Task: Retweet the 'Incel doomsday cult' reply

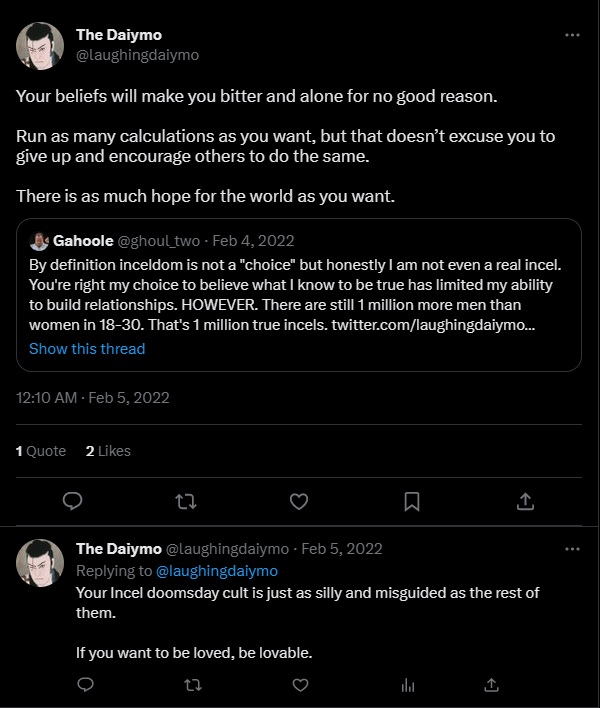Action: click(x=193, y=684)
